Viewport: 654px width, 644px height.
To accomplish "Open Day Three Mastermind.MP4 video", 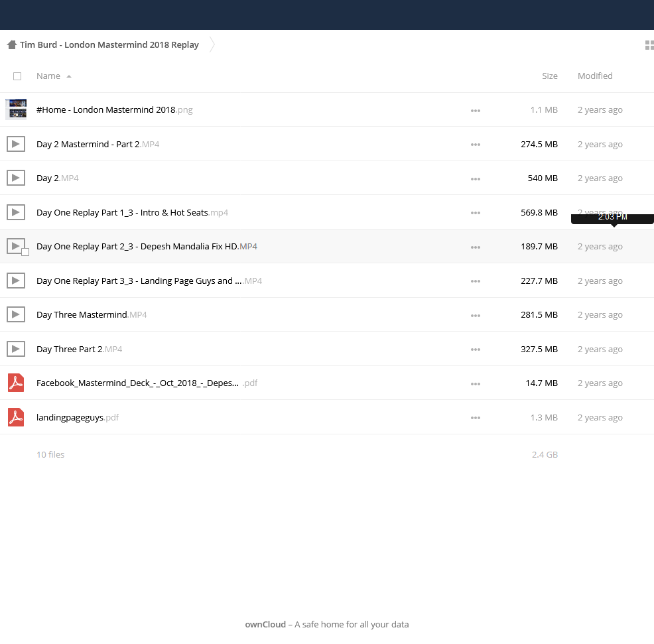I will pyautogui.click(x=92, y=314).
